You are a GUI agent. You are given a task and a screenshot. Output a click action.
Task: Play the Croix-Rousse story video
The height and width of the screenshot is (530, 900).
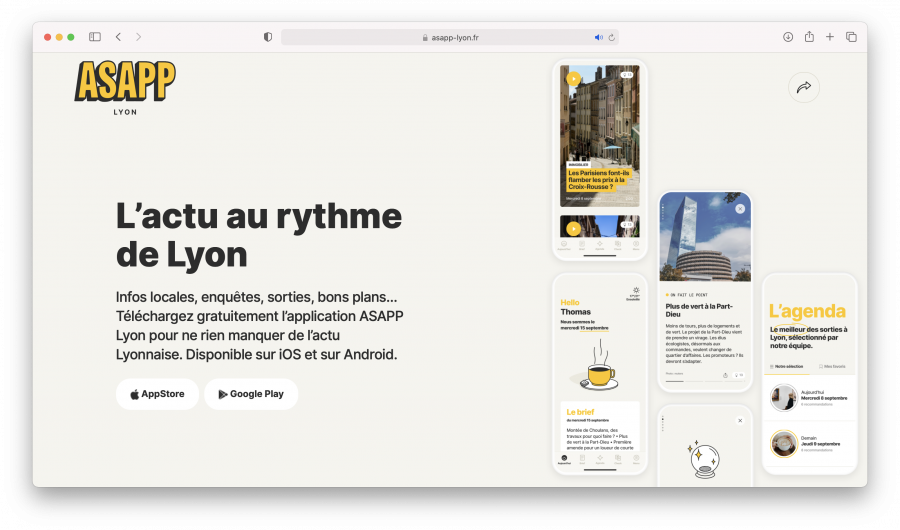573,79
